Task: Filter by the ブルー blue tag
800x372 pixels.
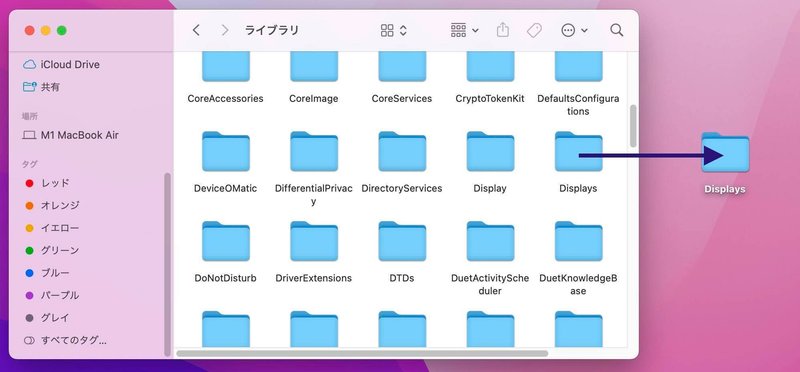Action: pos(47,273)
